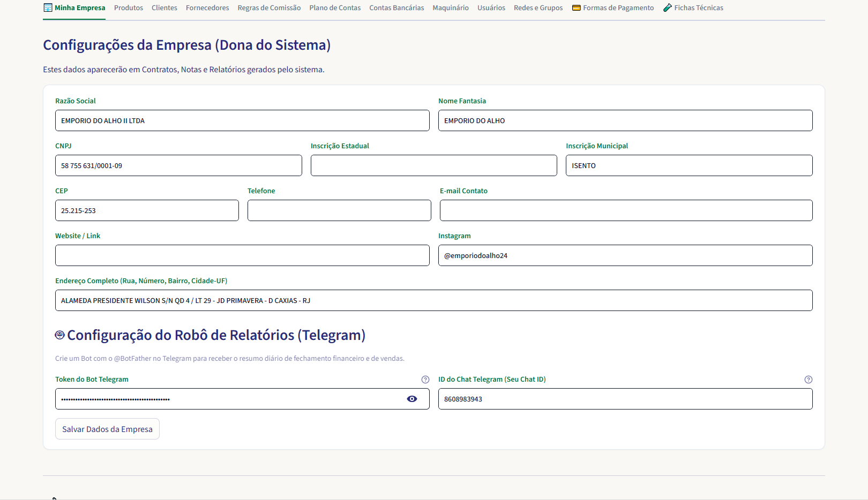Go to the Redes e Grupos tab
Screen dimensions: 868x500
click(538, 8)
